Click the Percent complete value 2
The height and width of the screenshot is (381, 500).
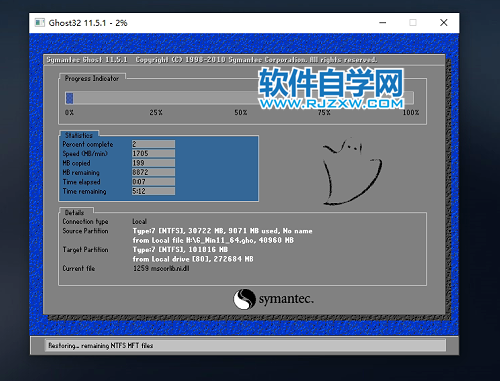tap(153, 144)
